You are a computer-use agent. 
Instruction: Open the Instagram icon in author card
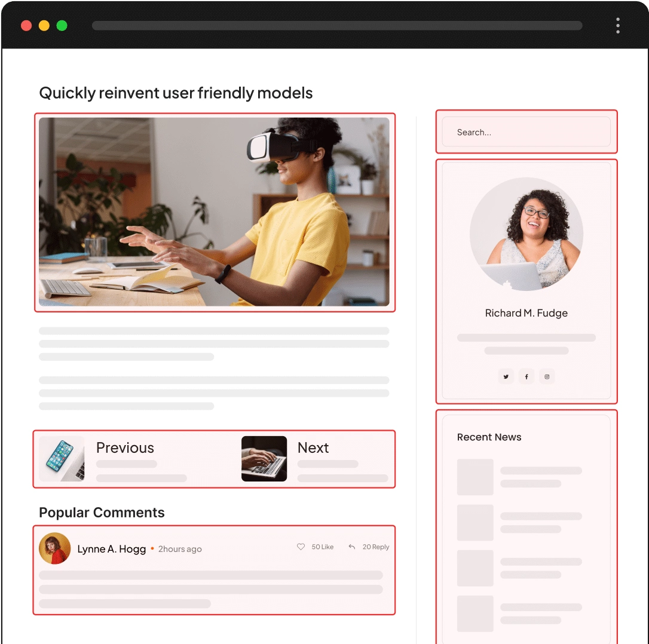(547, 376)
